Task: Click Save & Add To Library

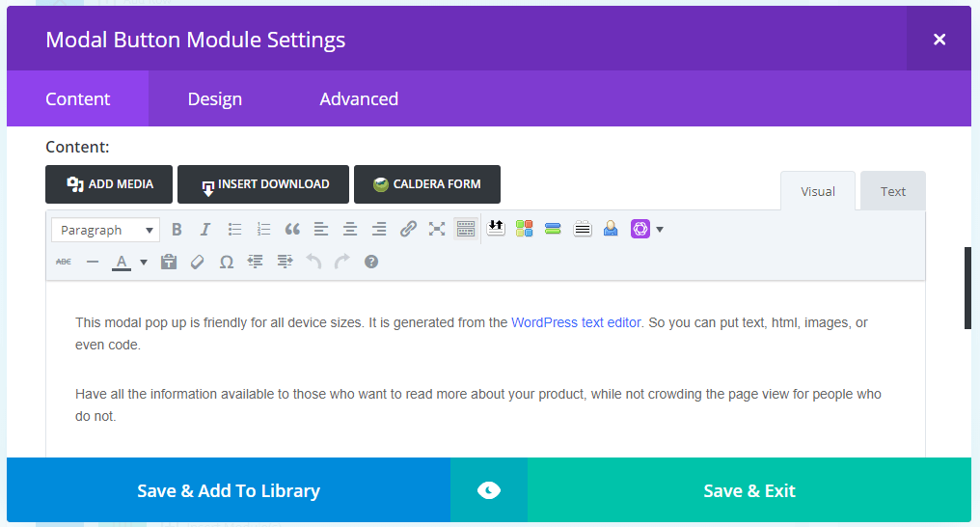Action: [229, 490]
